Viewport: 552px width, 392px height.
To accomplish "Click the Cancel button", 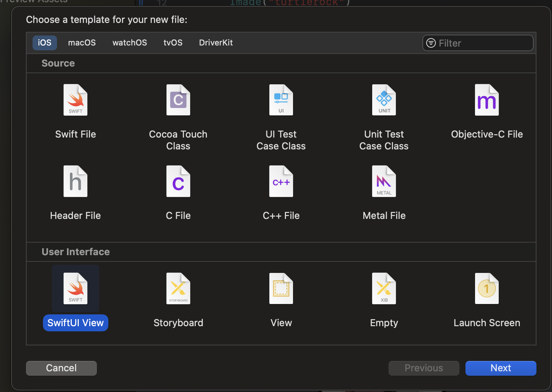I will point(61,368).
